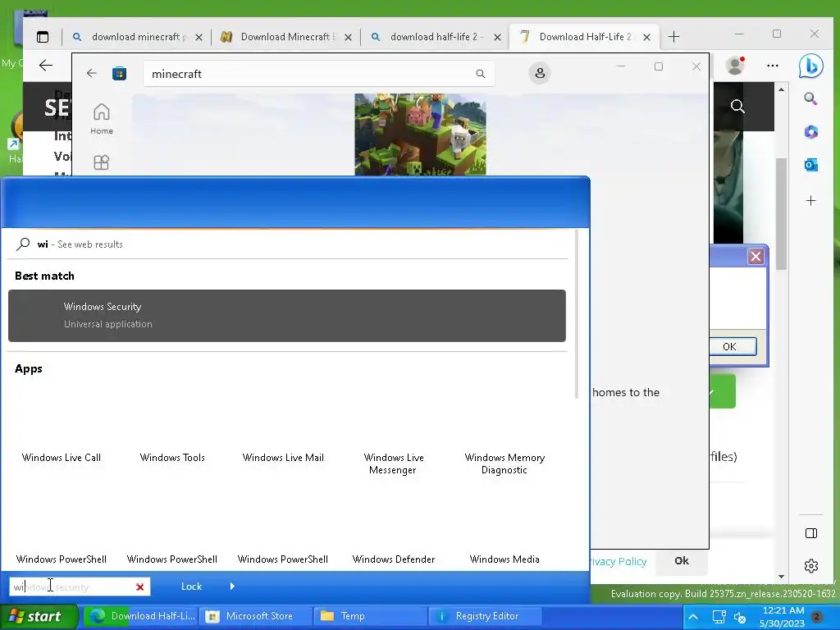The height and width of the screenshot is (630, 840).
Task: Open new tab with the plus button
Action: [x=674, y=37]
